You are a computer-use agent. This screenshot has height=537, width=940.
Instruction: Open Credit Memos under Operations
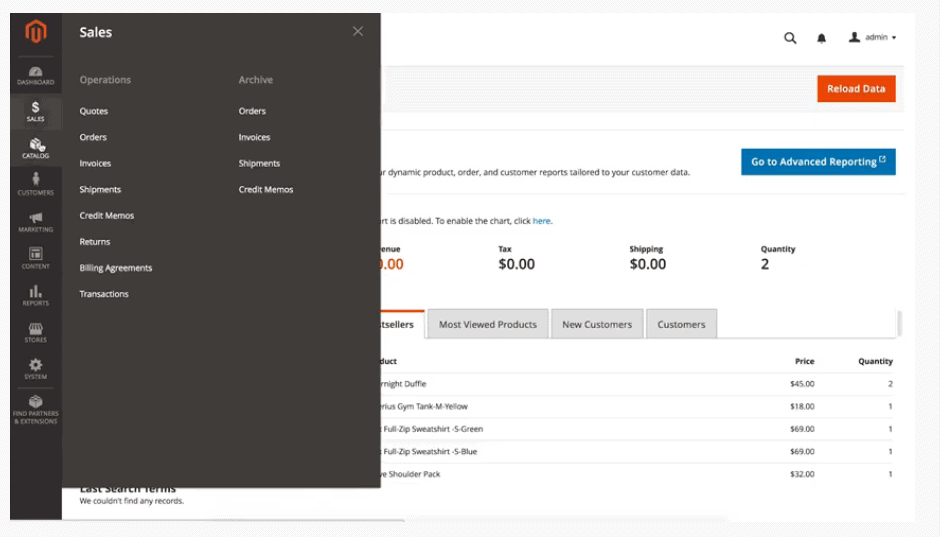click(x=107, y=216)
